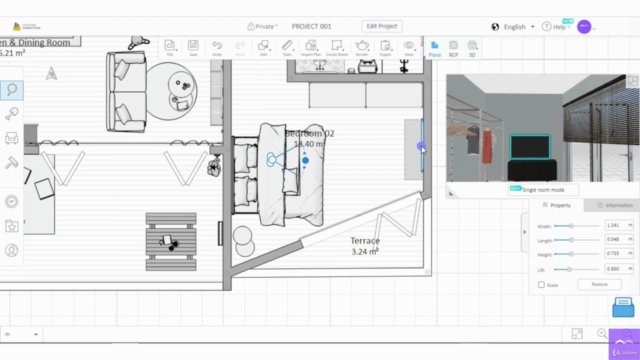Image resolution: width=640 pixels, height=360 pixels.
Task: Select the sofa in the living room
Action: 126,92
